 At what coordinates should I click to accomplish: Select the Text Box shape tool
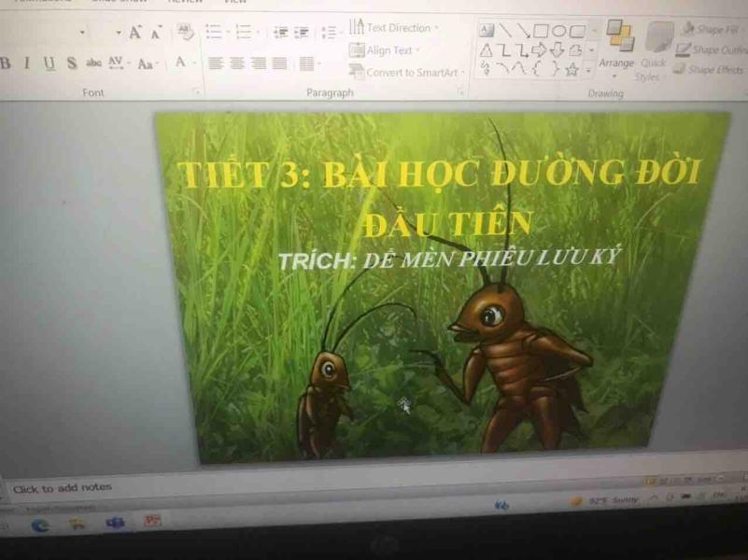coord(486,31)
